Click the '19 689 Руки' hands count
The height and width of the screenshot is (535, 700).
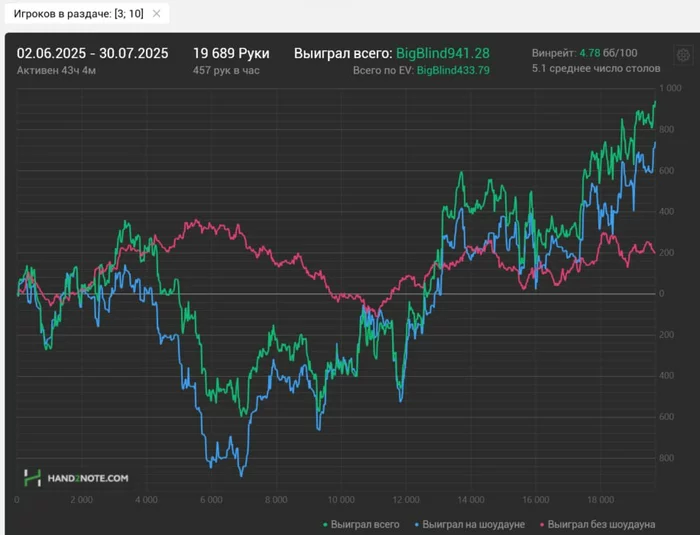tap(231, 53)
